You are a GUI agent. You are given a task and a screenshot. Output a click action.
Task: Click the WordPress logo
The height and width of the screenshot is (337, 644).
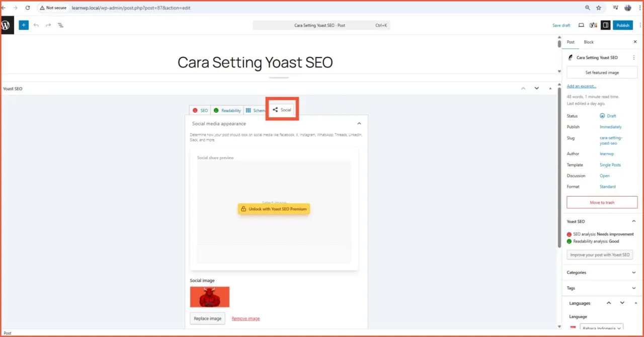point(6,25)
